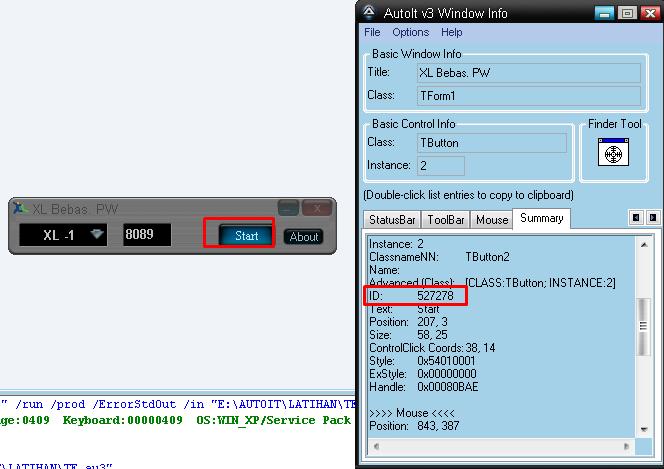This screenshot has width=664, height=469.
Task: Click the Position: 207, 3 entry
Action: (x=409, y=322)
